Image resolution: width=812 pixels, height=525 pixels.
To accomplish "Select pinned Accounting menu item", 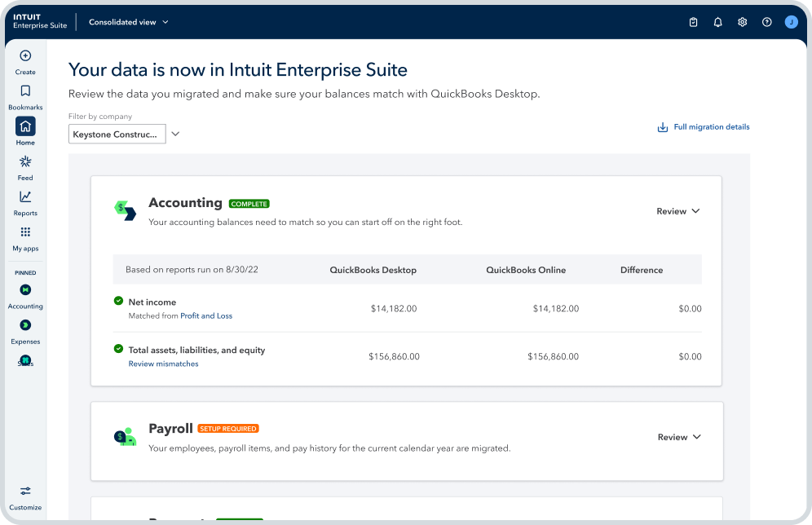I will (x=25, y=290).
